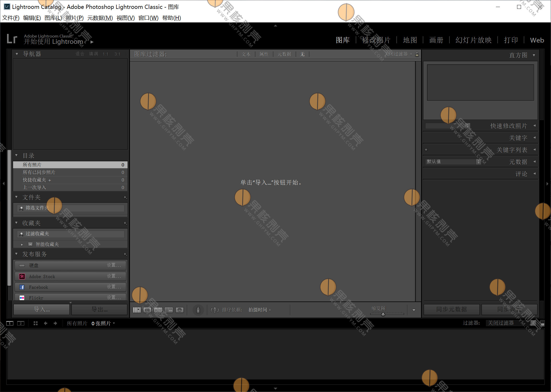The width and height of the screenshot is (551, 392).
Task: Add a folder with the 文件夹 plus icon
Action: click(x=125, y=197)
